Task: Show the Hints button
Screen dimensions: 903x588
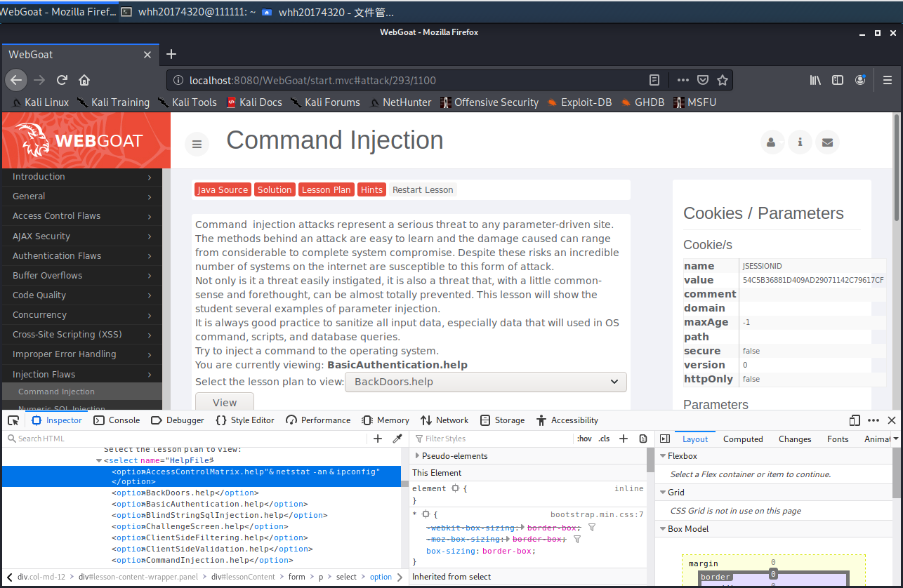Action: [x=371, y=189]
